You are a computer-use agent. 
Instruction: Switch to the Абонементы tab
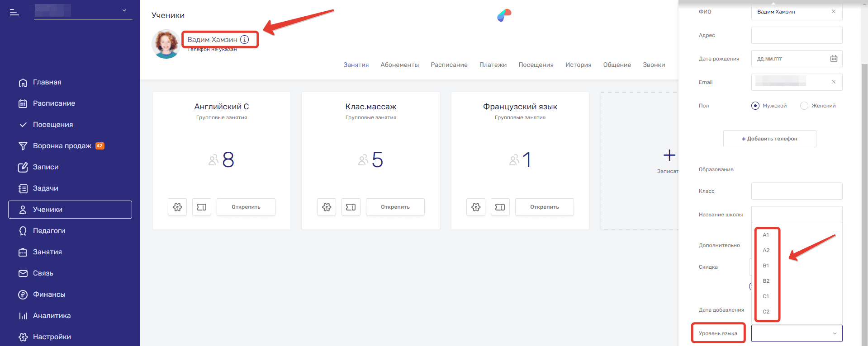[399, 65]
